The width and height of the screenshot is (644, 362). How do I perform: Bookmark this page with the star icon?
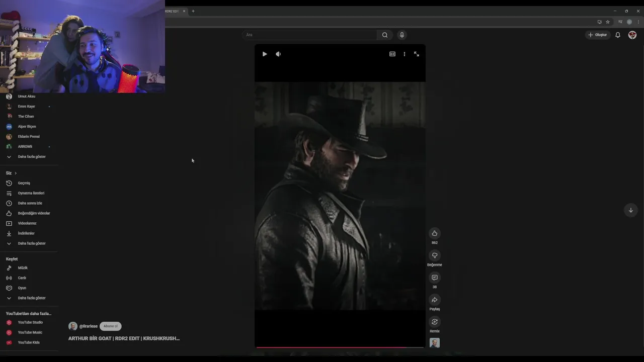tap(608, 22)
